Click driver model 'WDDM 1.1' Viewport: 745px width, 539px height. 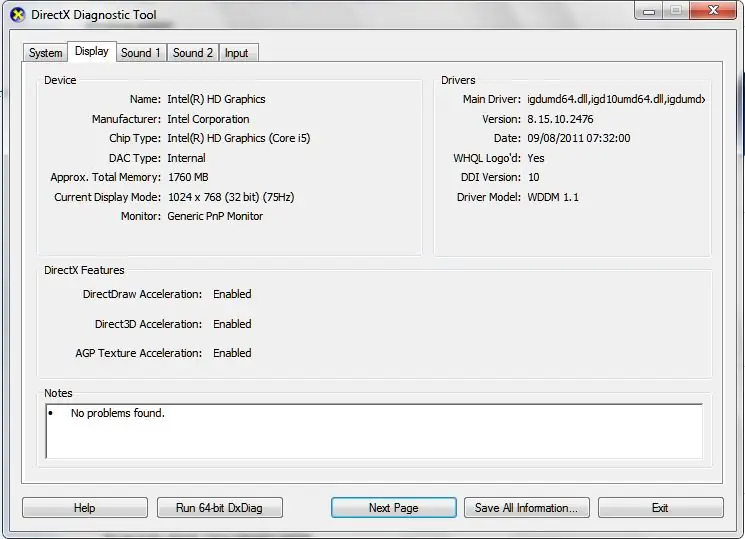[x=553, y=197]
